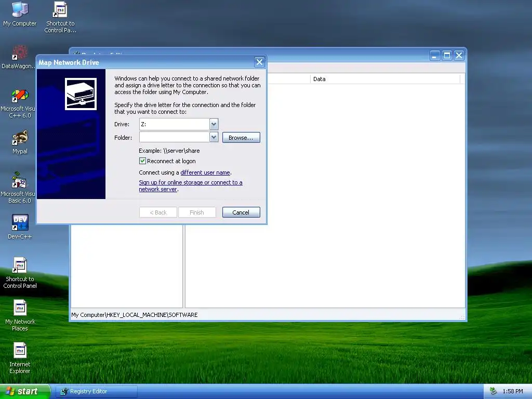Viewport: 532px width, 399px height.
Task: Toggle Reconnect at logon checkbox
Action: (142, 161)
